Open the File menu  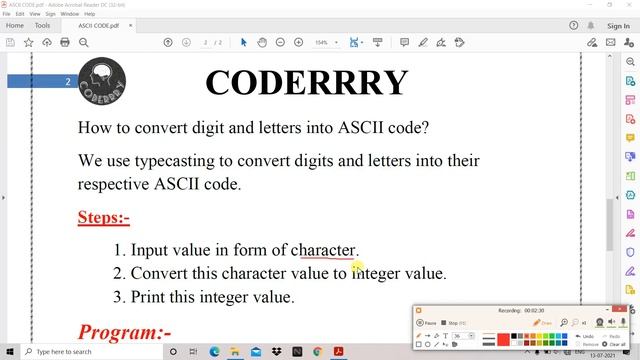[x=7, y=14]
